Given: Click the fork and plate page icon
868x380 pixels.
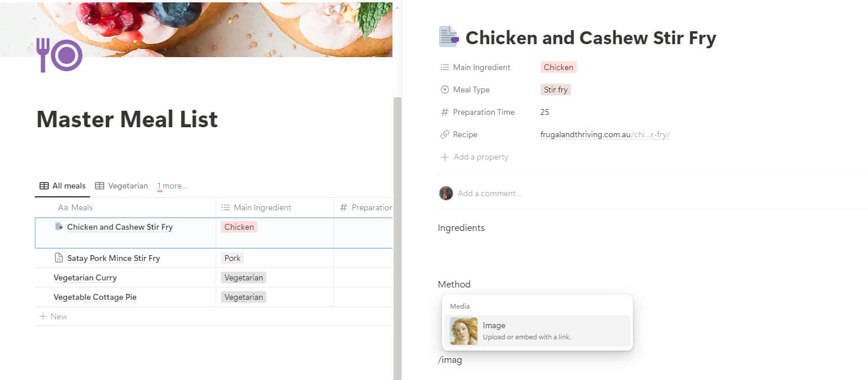Looking at the screenshot, I should (59, 55).
